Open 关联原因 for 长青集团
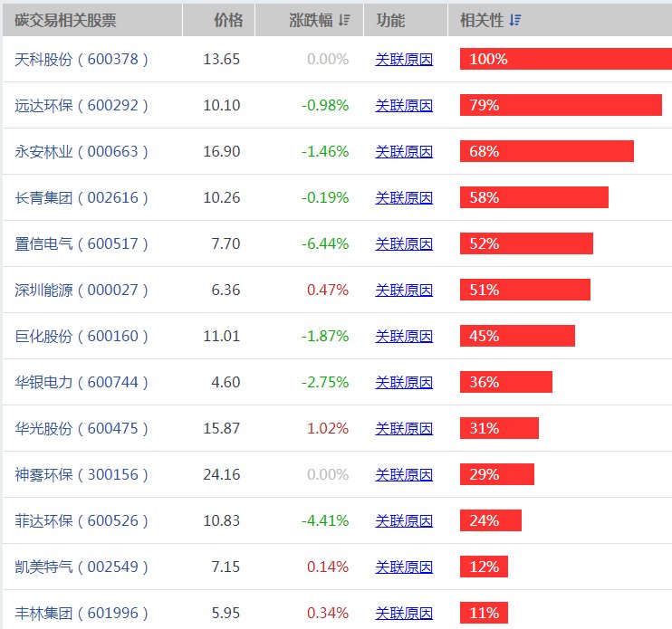Image resolution: width=672 pixels, height=629 pixels. (x=404, y=198)
